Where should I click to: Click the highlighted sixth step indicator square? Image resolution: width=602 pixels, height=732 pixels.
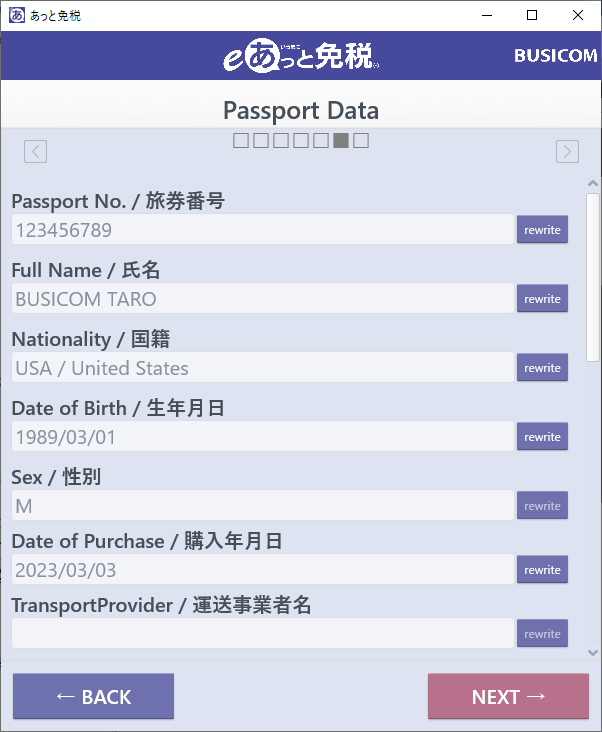tap(341, 141)
